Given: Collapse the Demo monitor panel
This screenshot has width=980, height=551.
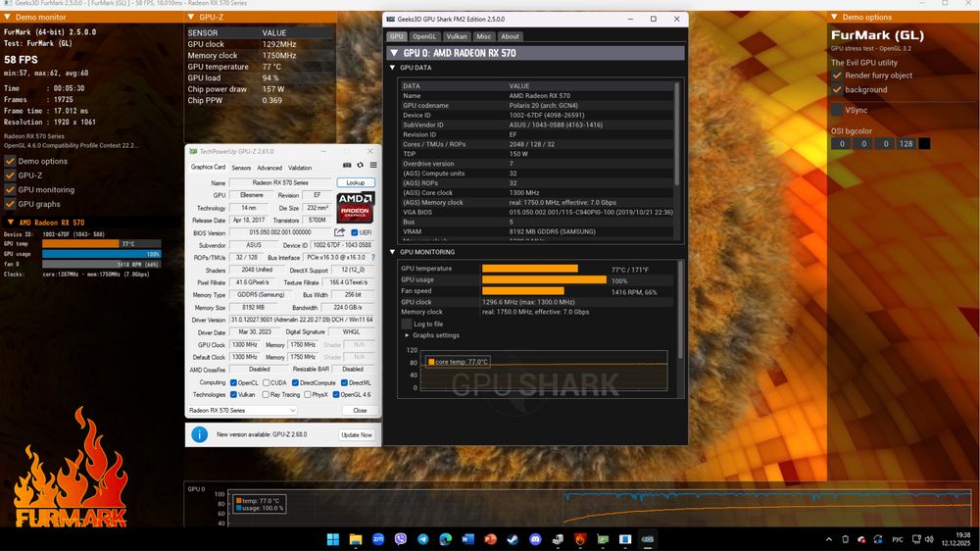Looking at the screenshot, I should [x=8, y=17].
